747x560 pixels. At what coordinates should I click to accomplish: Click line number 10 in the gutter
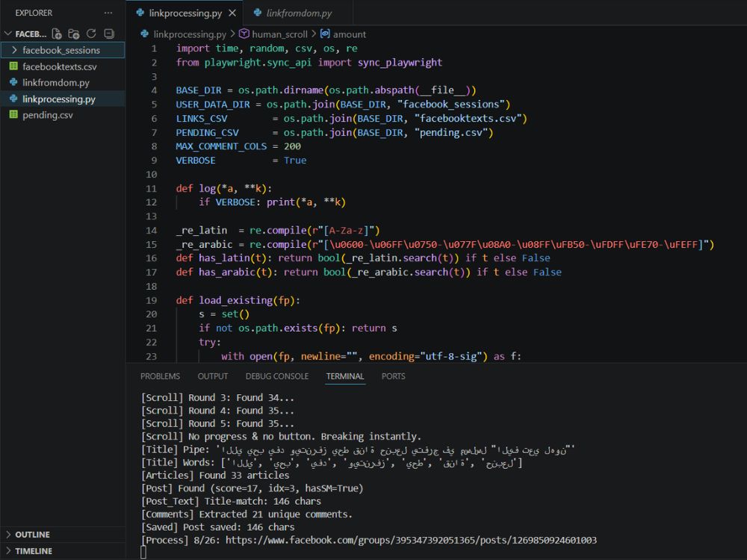click(152, 174)
